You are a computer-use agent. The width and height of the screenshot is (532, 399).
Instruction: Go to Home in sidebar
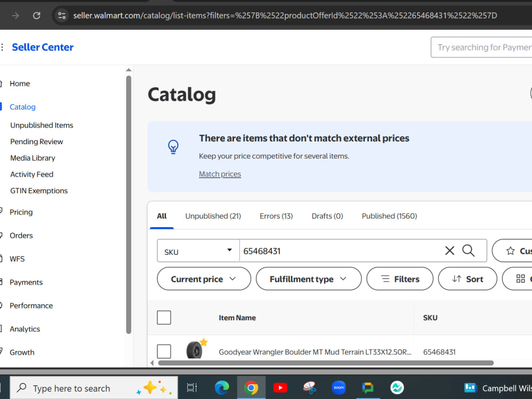point(20,84)
